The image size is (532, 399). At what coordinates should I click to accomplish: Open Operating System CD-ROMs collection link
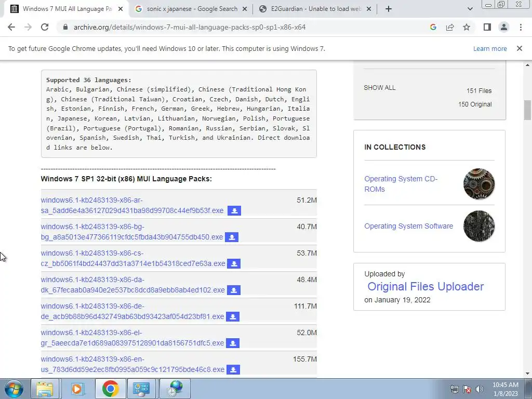(401, 184)
